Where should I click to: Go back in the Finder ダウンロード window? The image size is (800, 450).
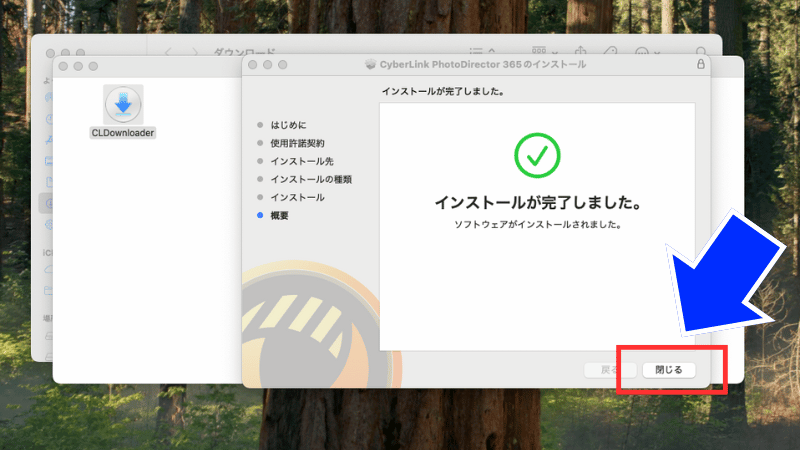coord(168,52)
